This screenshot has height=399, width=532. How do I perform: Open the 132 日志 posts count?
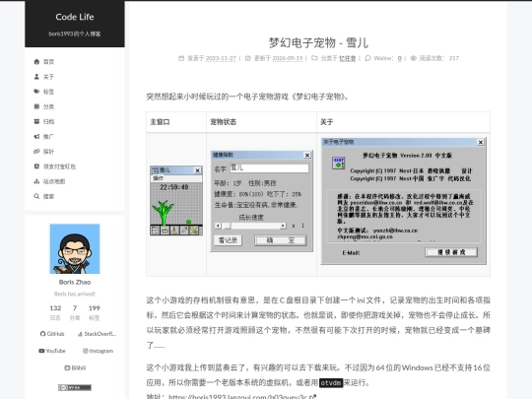tap(55, 312)
